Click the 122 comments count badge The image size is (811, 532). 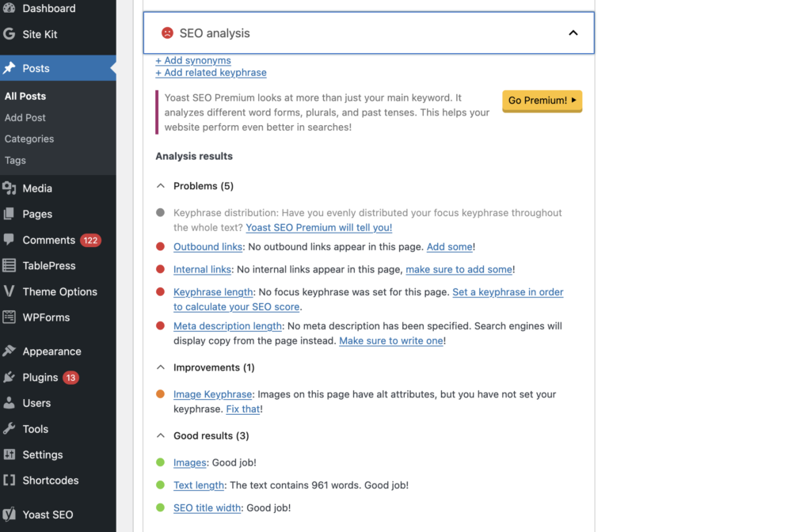click(x=90, y=241)
